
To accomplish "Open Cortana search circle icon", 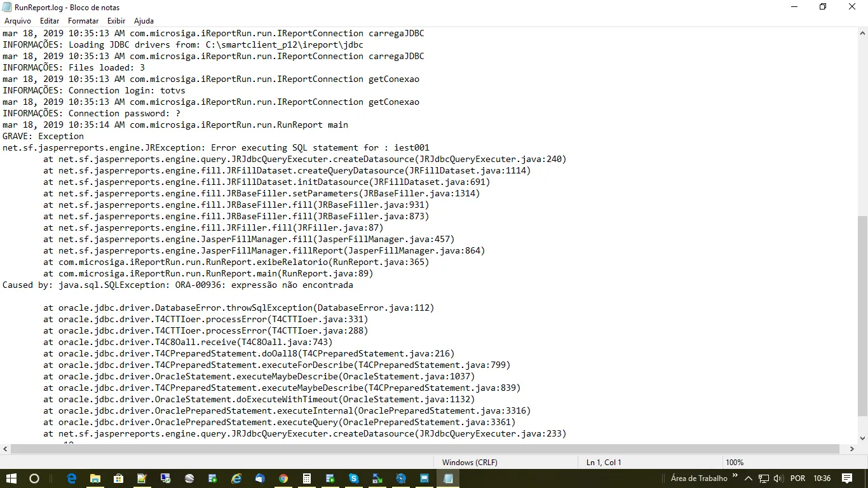I will [x=34, y=478].
